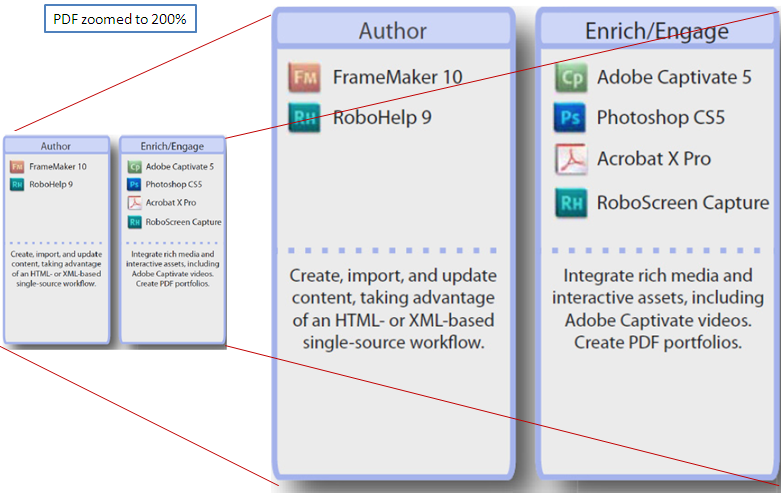Image resolution: width=783 pixels, height=496 pixels.
Task: Click the large FrameMaker 10 icon
Action: 304,78
